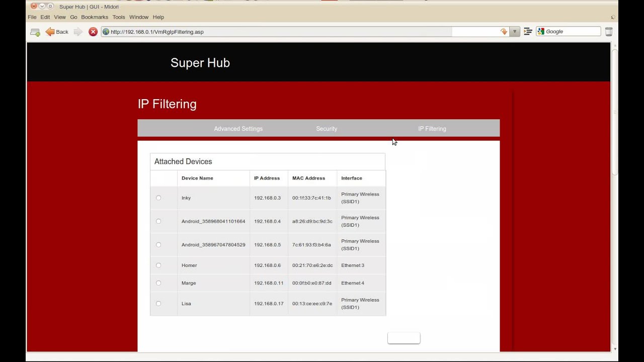This screenshot has width=644, height=362.
Task: Open the address bar history dropdown arrow
Action: coord(514,32)
